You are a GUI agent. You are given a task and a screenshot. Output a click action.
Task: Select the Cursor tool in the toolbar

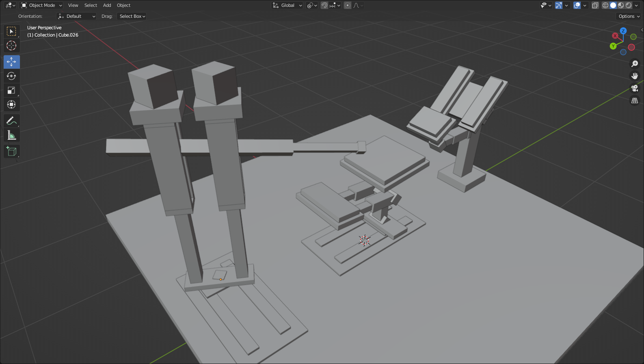coord(11,45)
